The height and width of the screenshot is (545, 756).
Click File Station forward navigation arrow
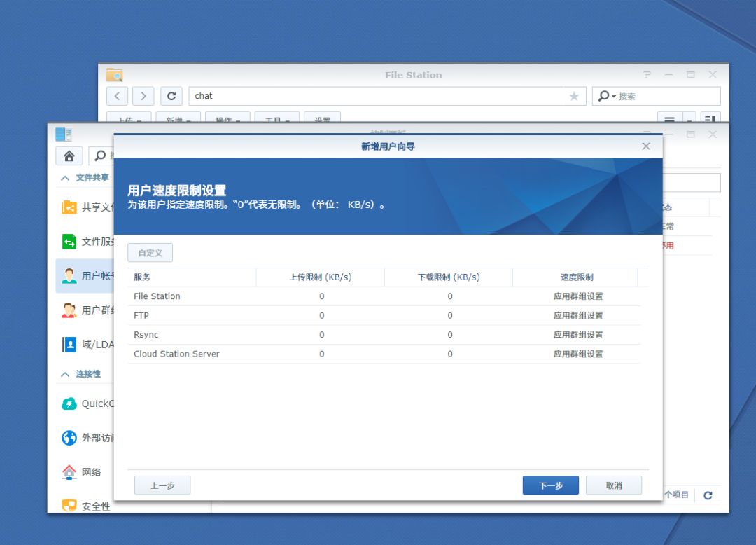[x=143, y=96]
